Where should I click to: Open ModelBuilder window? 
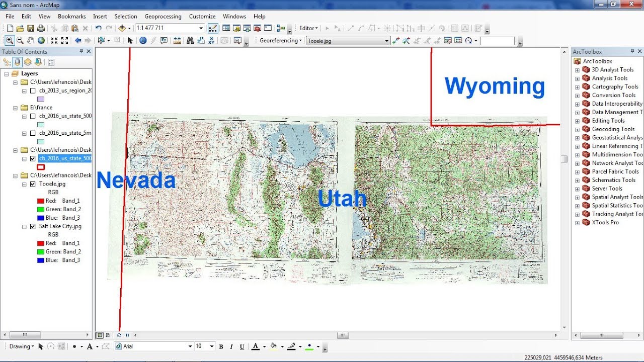(281, 28)
